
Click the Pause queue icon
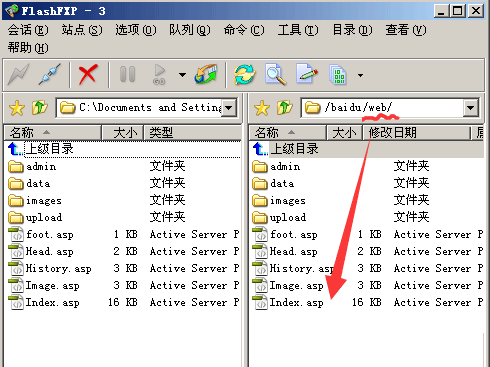coord(128,74)
